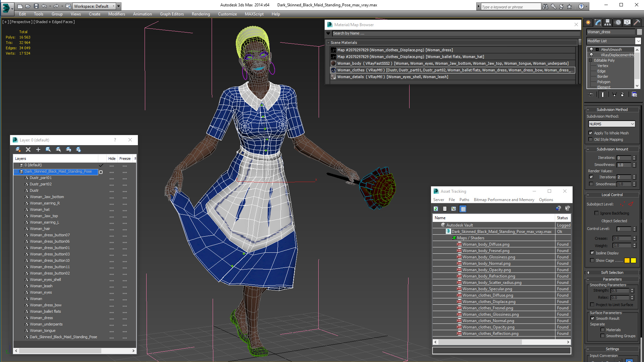Click Configure Modifier Sets icon

coord(634,95)
